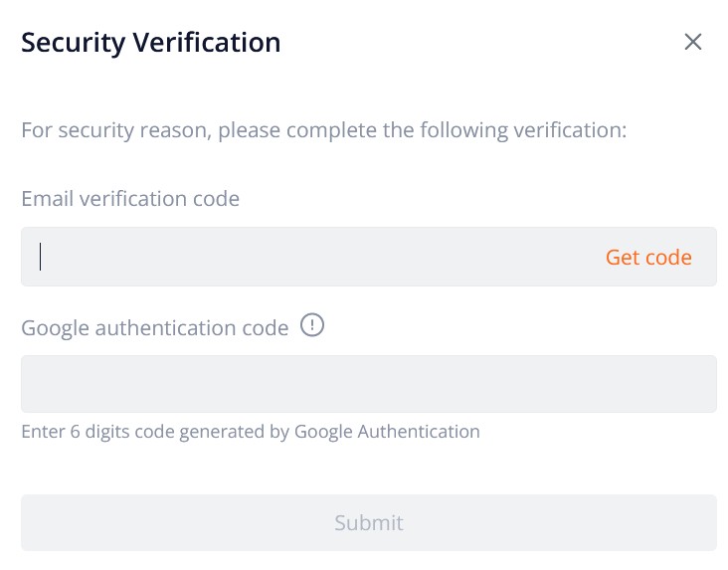Dismiss the dialog with the X icon
This screenshot has height=570, width=728.
[x=693, y=42]
